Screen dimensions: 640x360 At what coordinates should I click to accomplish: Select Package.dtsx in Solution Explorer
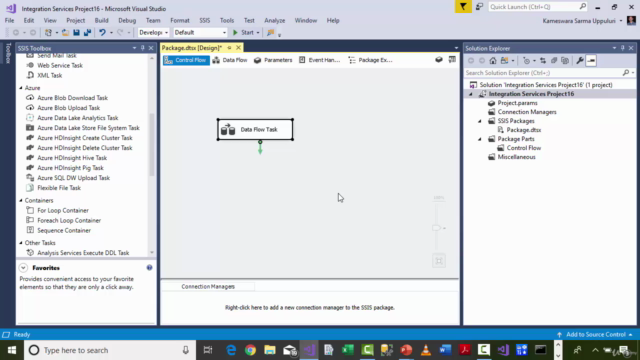click(x=524, y=130)
